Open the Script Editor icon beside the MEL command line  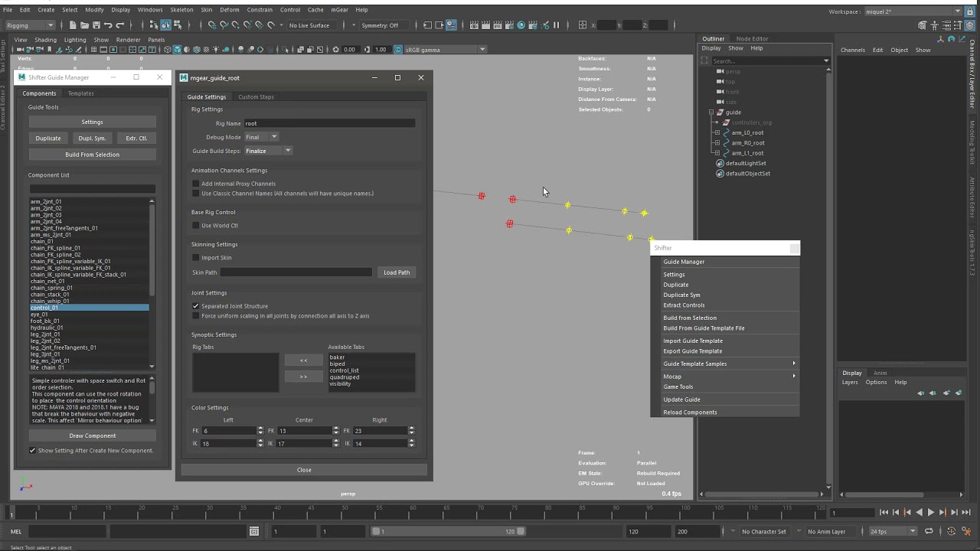(x=254, y=531)
